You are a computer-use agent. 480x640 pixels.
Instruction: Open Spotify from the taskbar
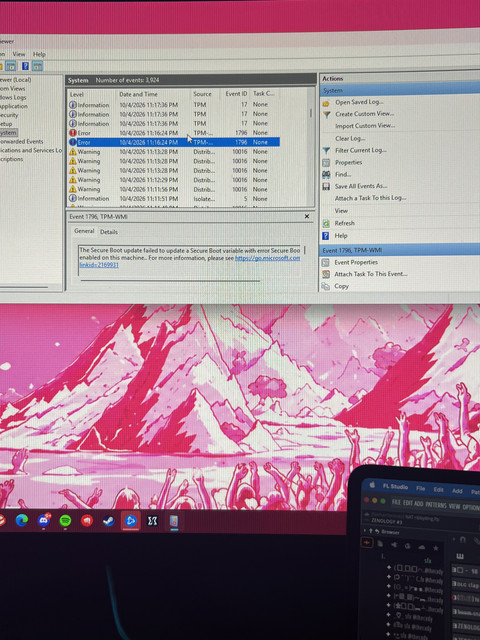tap(65, 520)
